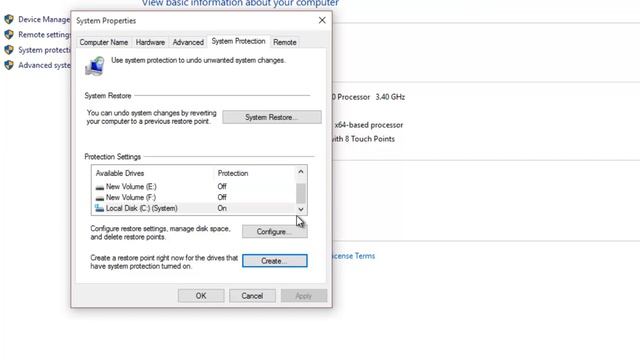Click the disabled Apply button
This screenshot has height=360, width=640.
(304, 296)
